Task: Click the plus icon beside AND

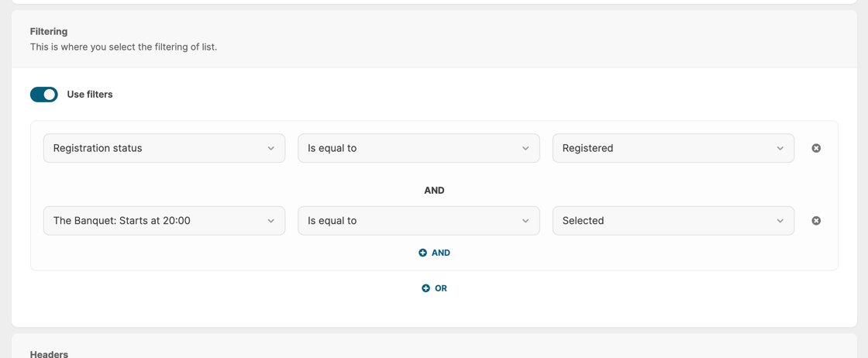Action: [x=422, y=253]
